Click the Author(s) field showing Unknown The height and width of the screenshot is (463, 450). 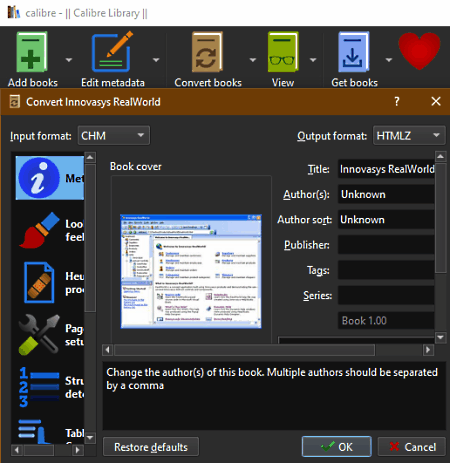(x=386, y=194)
